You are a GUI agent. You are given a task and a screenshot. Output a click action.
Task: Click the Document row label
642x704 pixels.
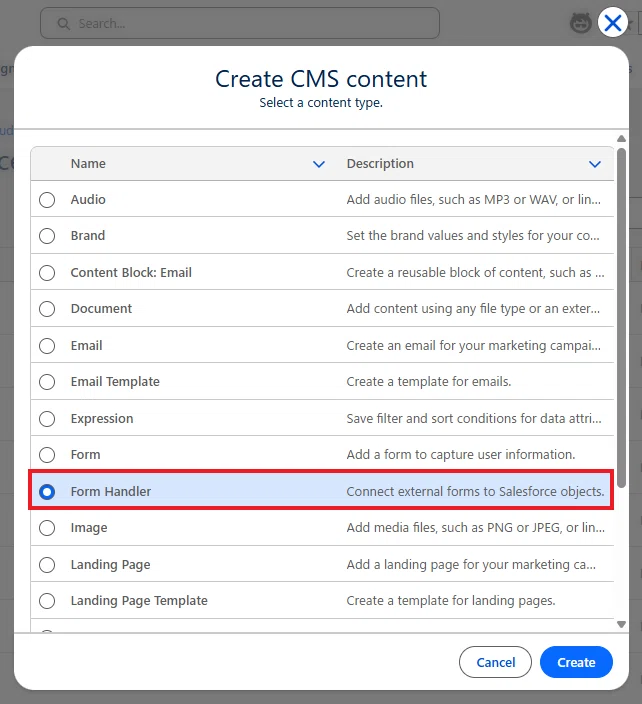[101, 309]
